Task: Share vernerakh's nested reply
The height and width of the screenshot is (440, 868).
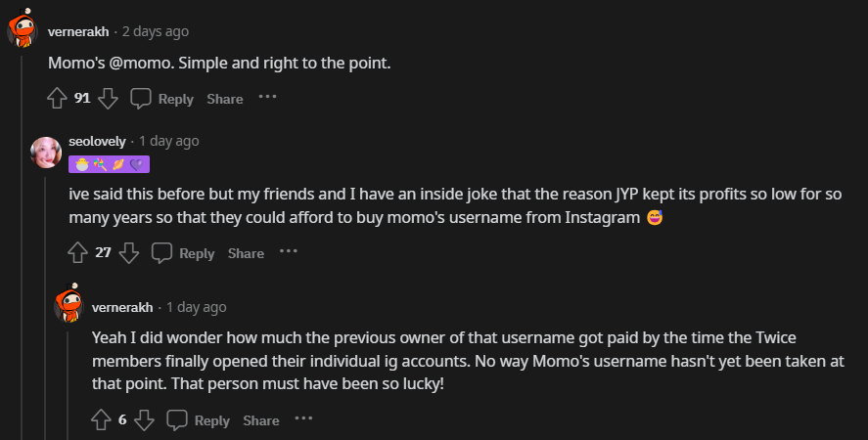Action: pyautogui.click(x=261, y=420)
